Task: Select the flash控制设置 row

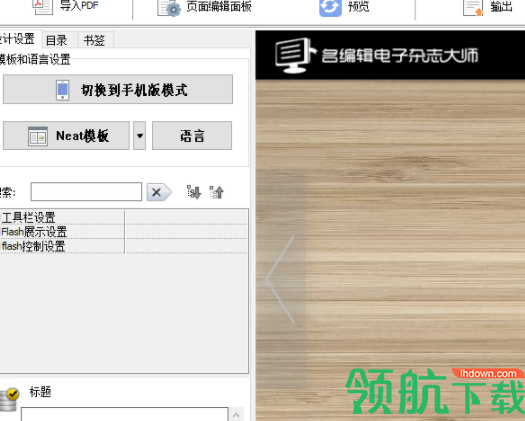Action: pyautogui.click(x=124, y=246)
